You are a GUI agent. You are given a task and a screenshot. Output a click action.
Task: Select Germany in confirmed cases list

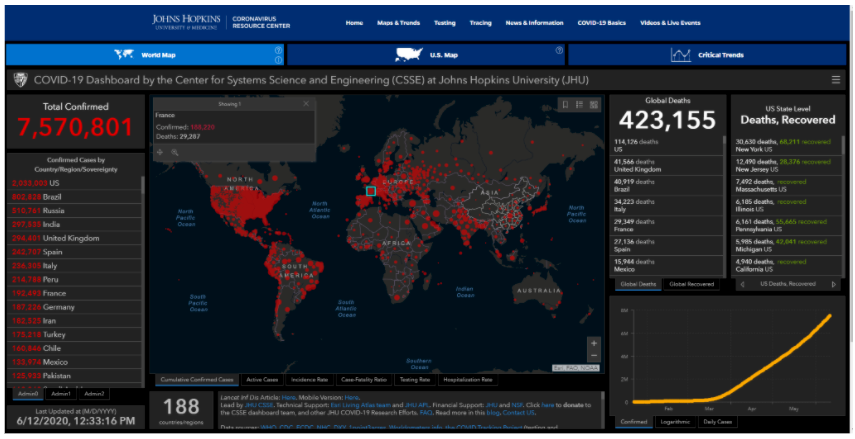[x=74, y=307]
